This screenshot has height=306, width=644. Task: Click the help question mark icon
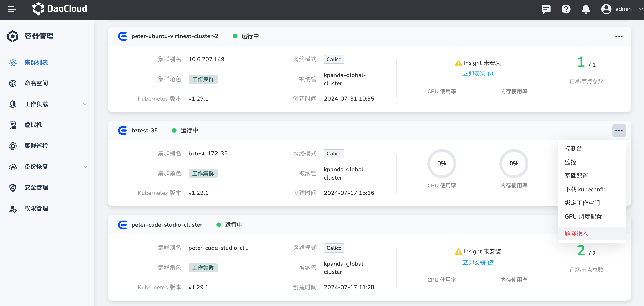pyautogui.click(x=566, y=9)
